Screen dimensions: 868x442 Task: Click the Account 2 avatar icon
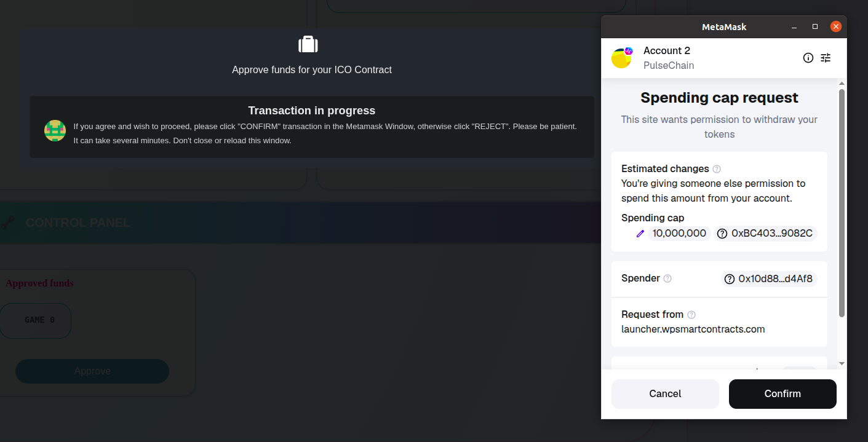coord(621,58)
